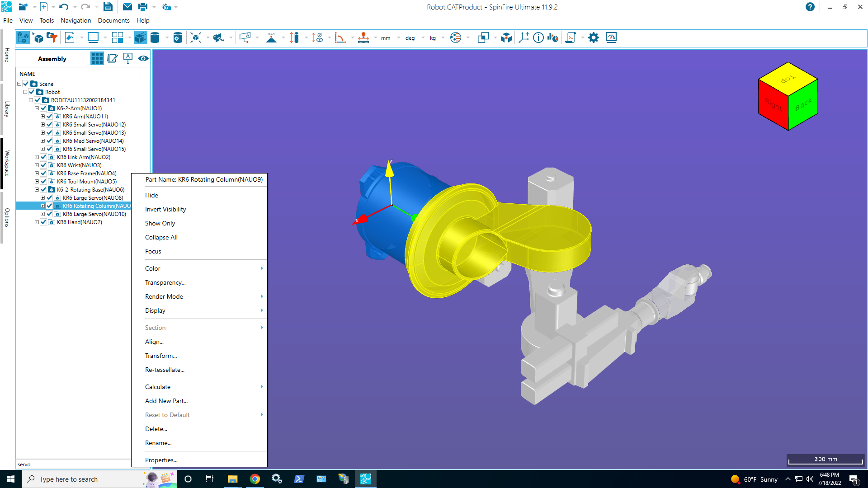Undo the last action
This screenshot has height=488, width=868.
64,7
